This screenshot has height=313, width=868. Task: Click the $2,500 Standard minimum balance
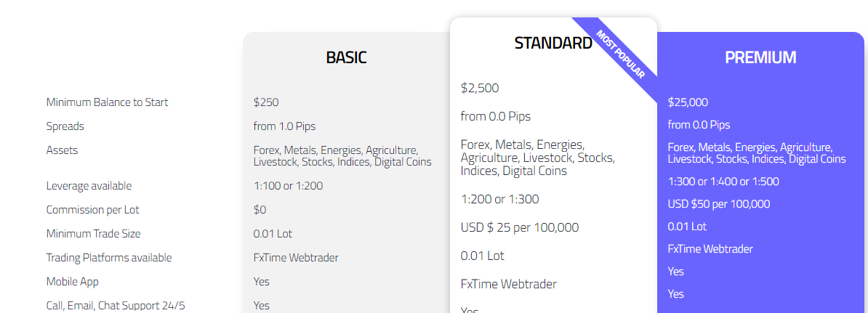point(480,88)
